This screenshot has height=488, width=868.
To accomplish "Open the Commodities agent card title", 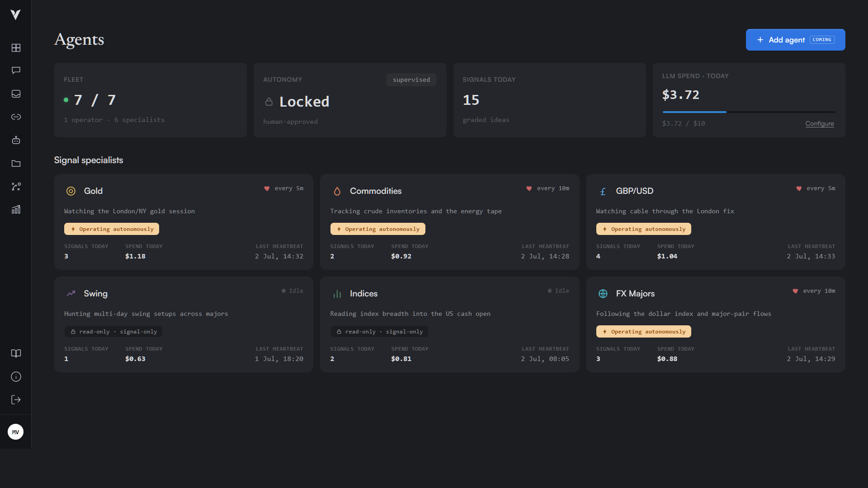I will [x=376, y=191].
